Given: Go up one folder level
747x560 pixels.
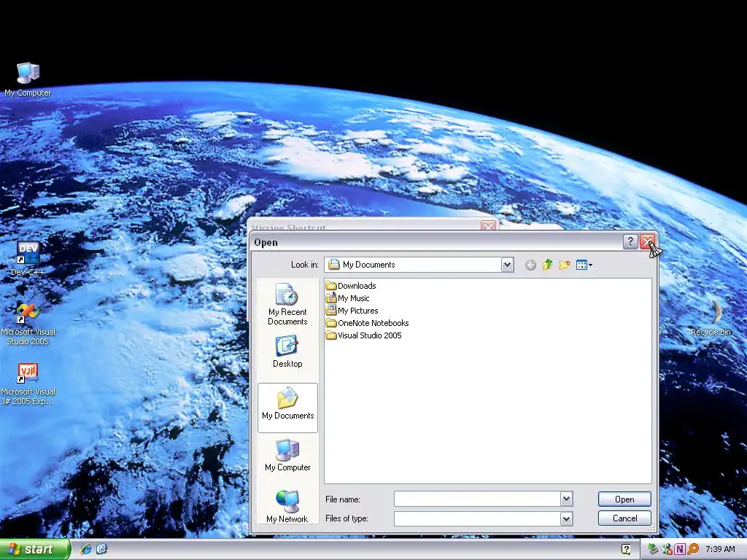Looking at the screenshot, I should click(x=547, y=265).
